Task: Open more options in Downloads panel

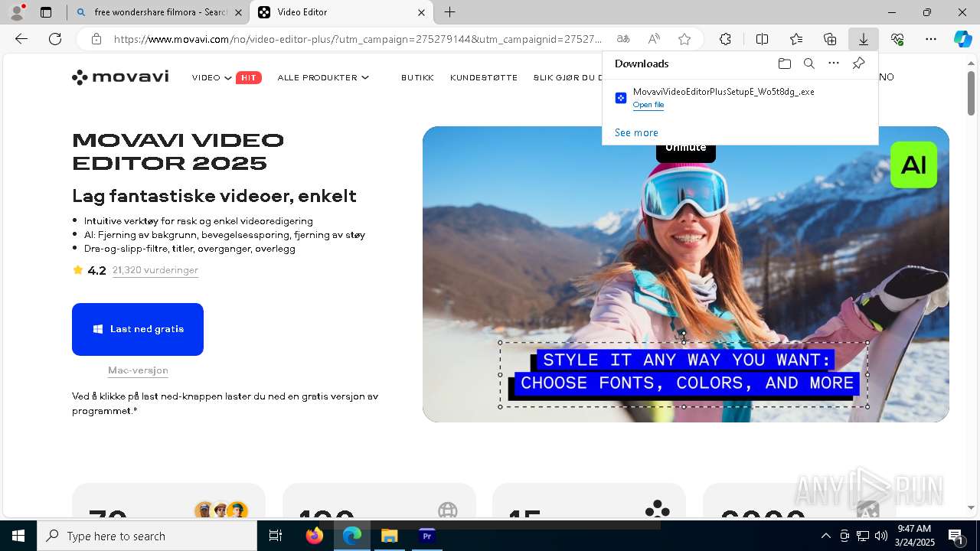Action: tap(834, 64)
